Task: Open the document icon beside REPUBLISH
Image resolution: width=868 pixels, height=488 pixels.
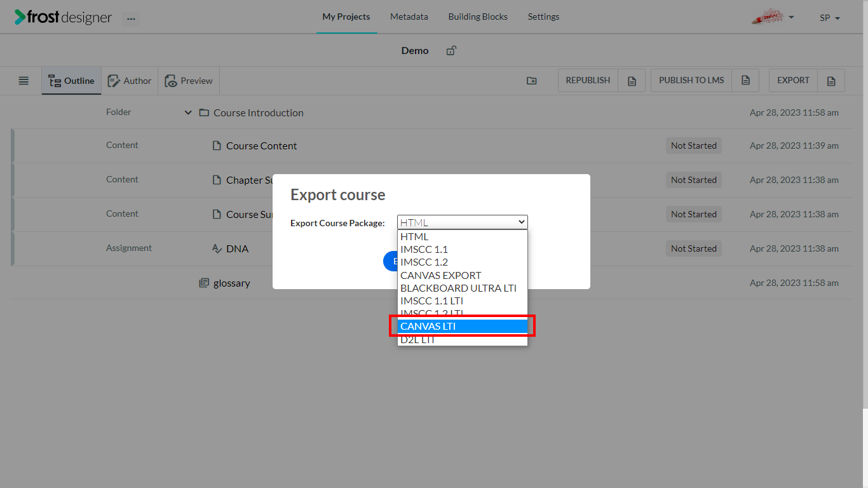Action: pyautogui.click(x=632, y=81)
